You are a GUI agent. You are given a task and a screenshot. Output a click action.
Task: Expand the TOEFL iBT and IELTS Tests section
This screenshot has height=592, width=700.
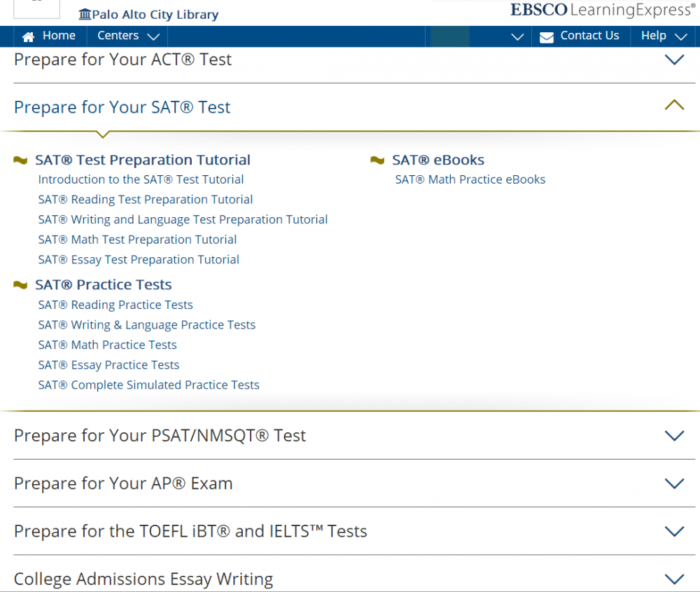(673, 531)
